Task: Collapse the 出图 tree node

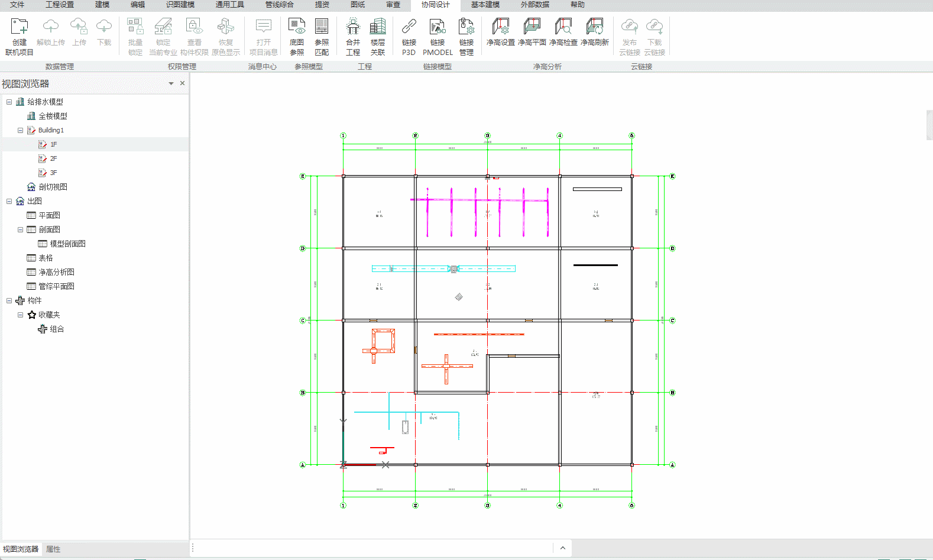Action: point(9,201)
